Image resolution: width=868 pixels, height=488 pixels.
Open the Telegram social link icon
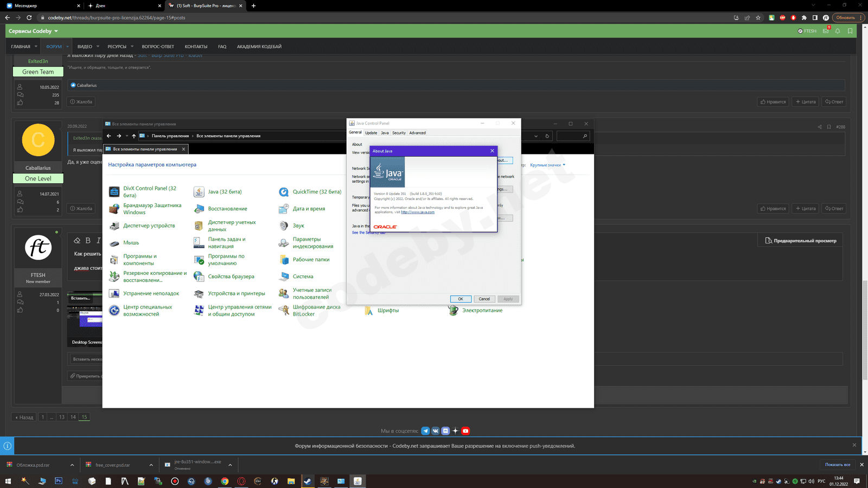(425, 431)
